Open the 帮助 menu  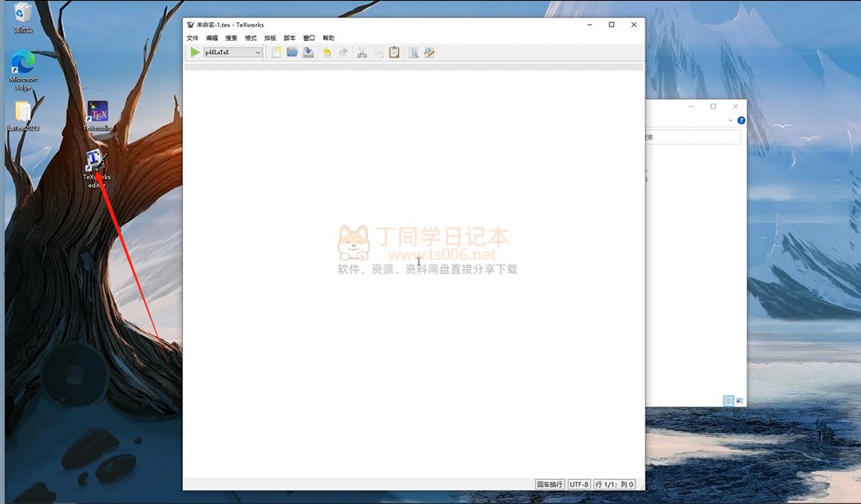[329, 38]
